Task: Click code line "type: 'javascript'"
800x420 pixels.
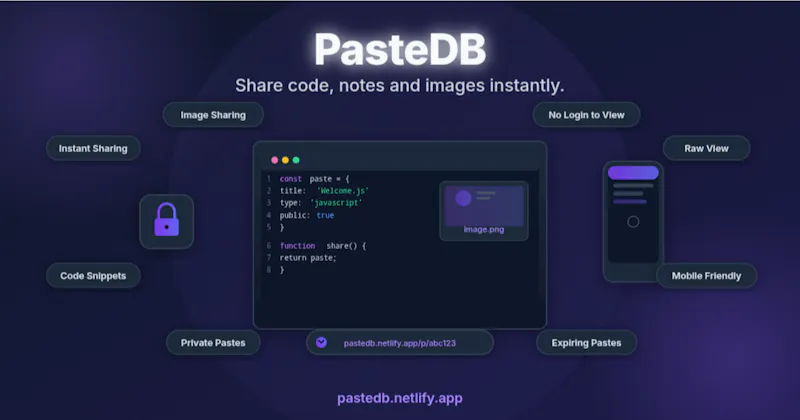Action: 321,203
